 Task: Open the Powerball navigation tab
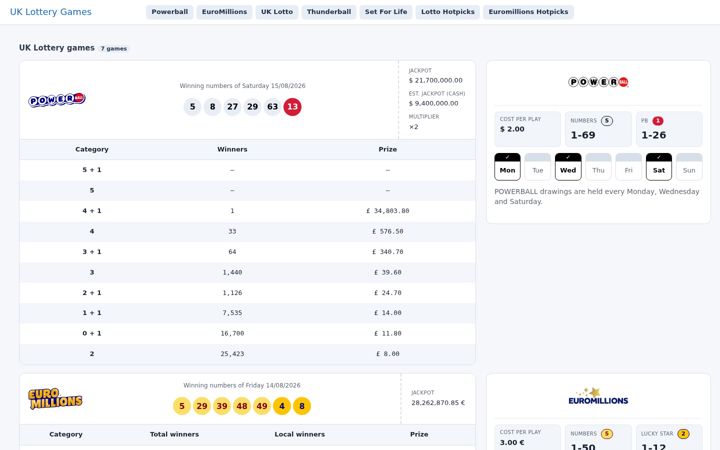coord(169,12)
